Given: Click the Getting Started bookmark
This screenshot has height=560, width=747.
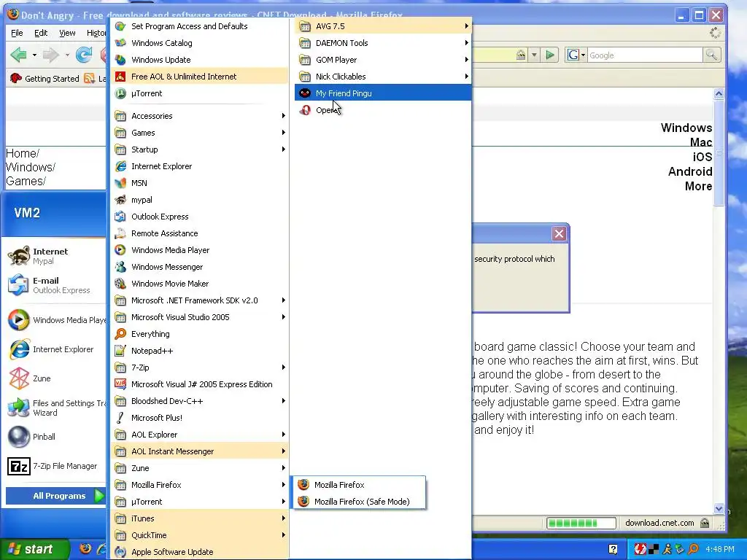Looking at the screenshot, I should (44, 79).
